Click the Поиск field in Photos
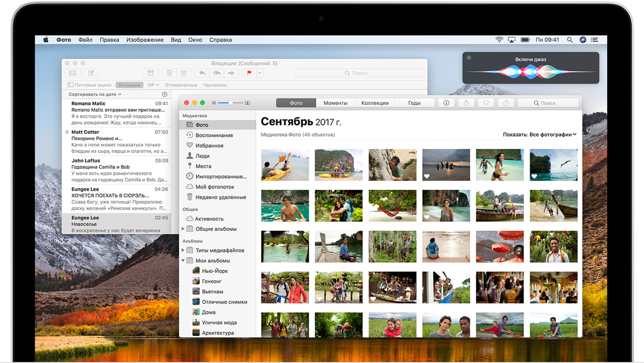The height and width of the screenshot is (363, 644). click(x=548, y=103)
